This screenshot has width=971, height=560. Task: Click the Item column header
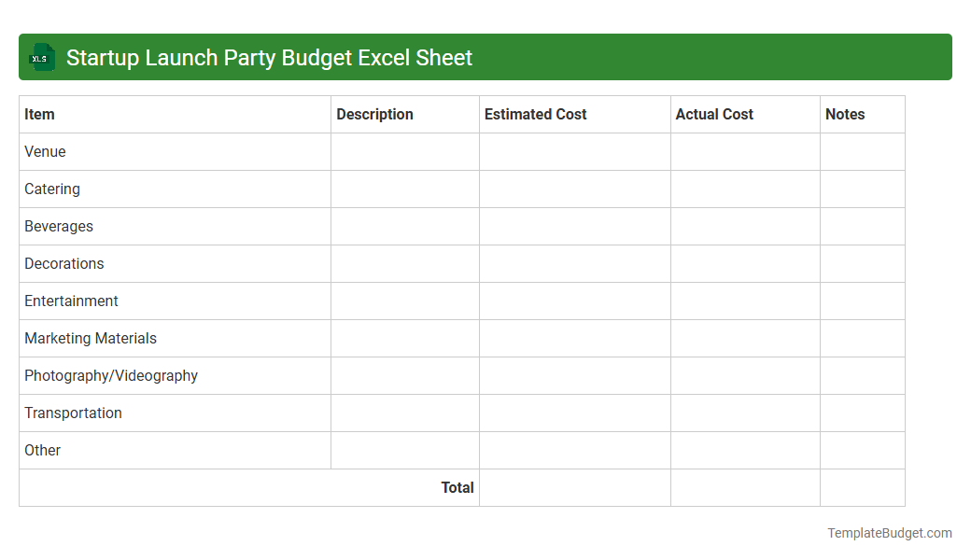tap(38, 114)
